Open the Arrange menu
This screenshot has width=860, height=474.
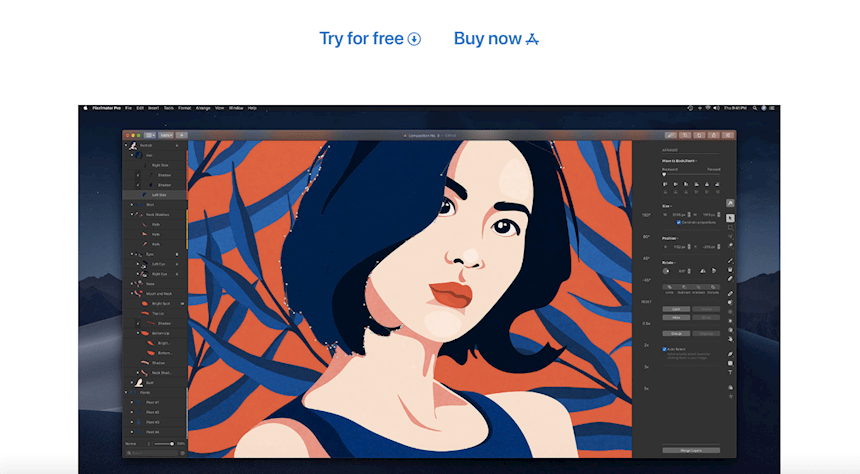click(x=203, y=108)
